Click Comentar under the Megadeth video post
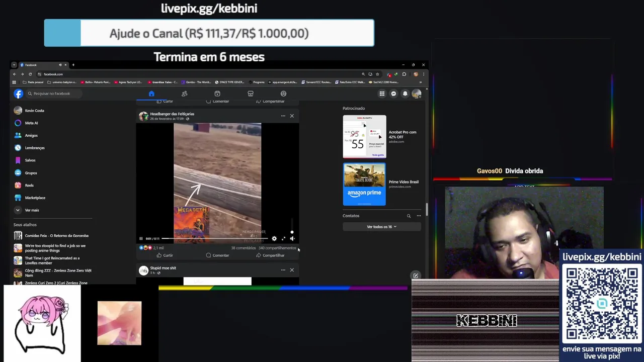This screenshot has width=644, height=362. click(217, 255)
